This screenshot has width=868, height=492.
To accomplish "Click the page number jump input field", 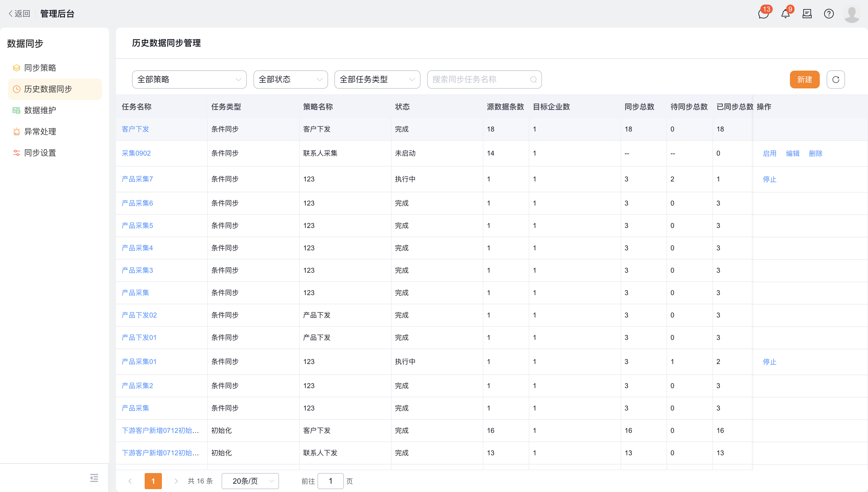I will pyautogui.click(x=330, y=481).
